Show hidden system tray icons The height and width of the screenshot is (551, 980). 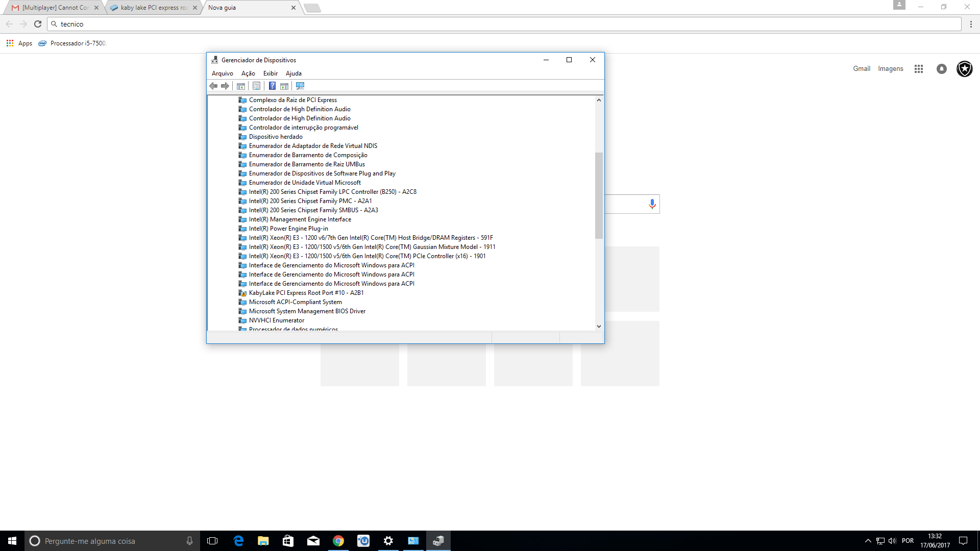(x=868, y=541)
